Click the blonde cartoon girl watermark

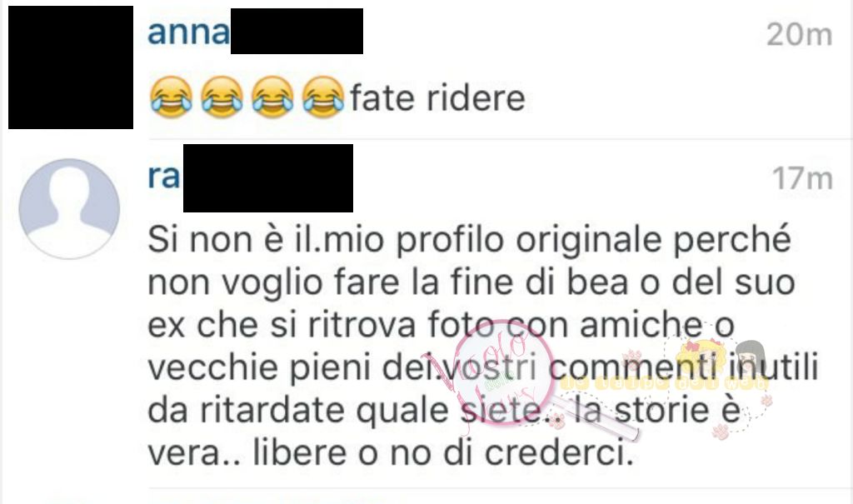(x=701, y=359)
